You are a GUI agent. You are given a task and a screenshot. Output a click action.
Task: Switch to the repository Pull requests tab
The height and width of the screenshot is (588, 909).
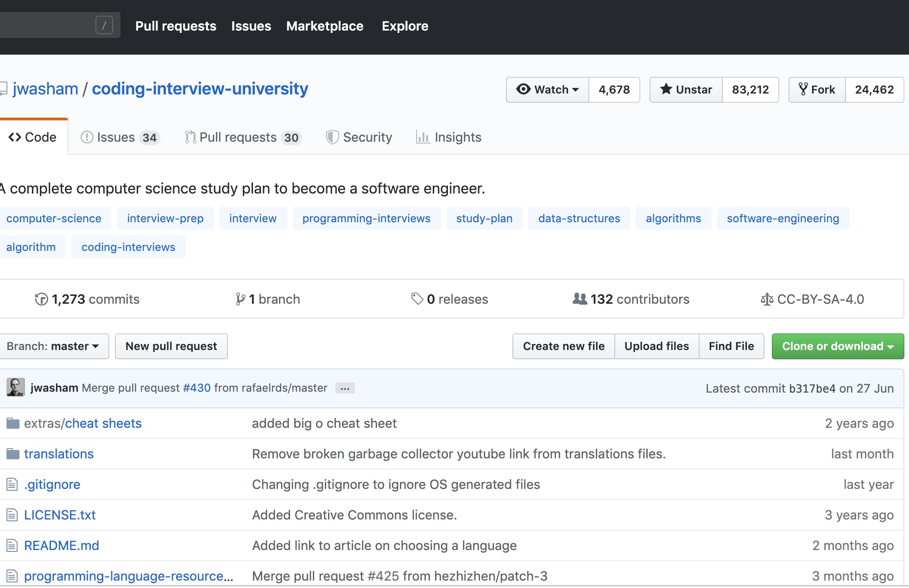(x=243, y=137)
